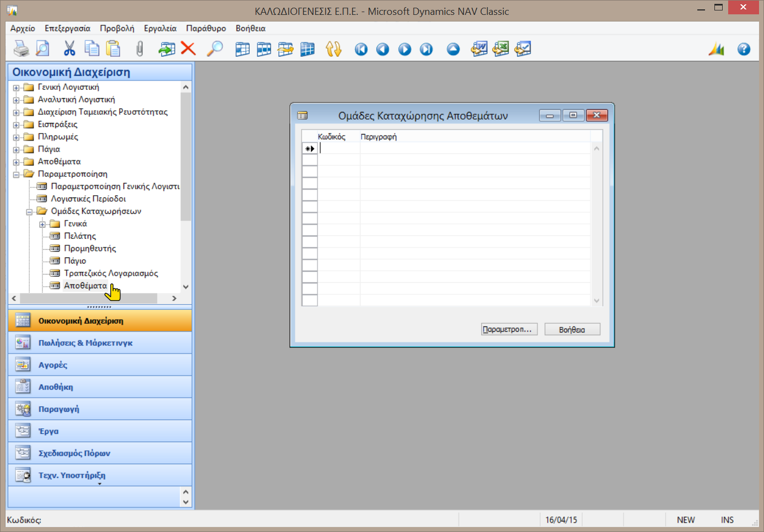Toggle the Navigation Pane icon
This screenshot has height=532, width=764.
click(x=717, y=49)
